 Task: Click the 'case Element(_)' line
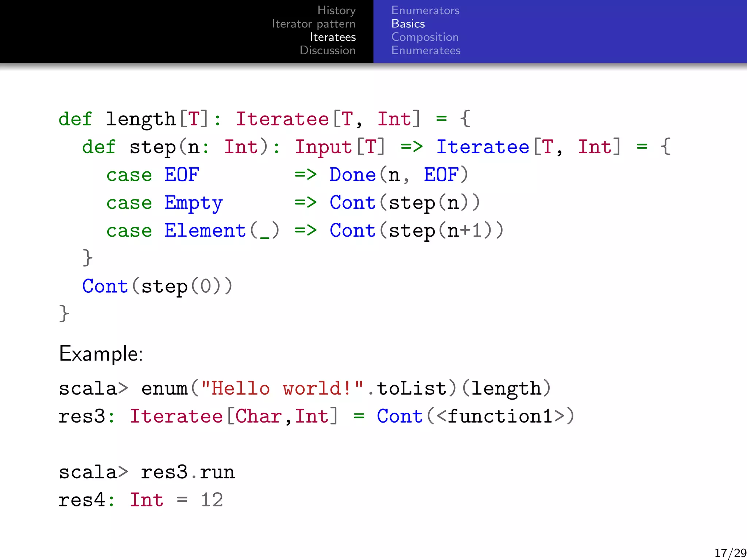click(x=305, y=231)
